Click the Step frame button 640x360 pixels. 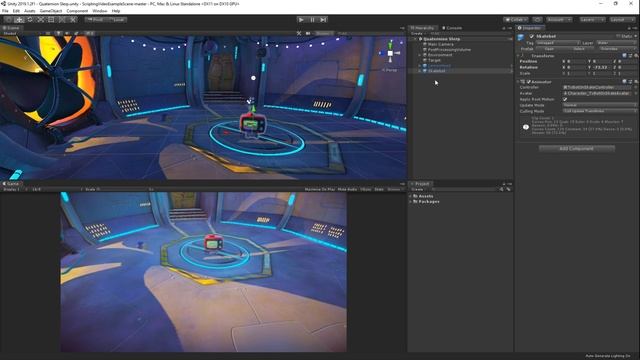point(323,20)
